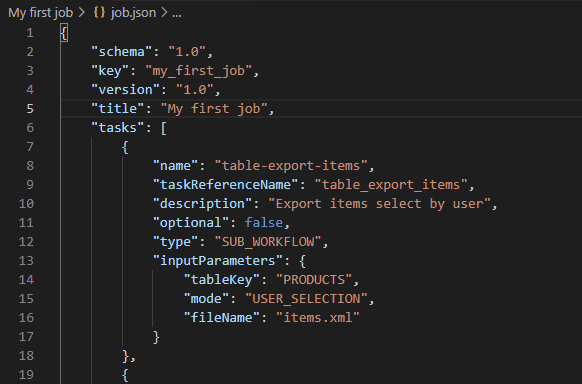
Task: Click the false value of "optional"
Action: (264, 223)
